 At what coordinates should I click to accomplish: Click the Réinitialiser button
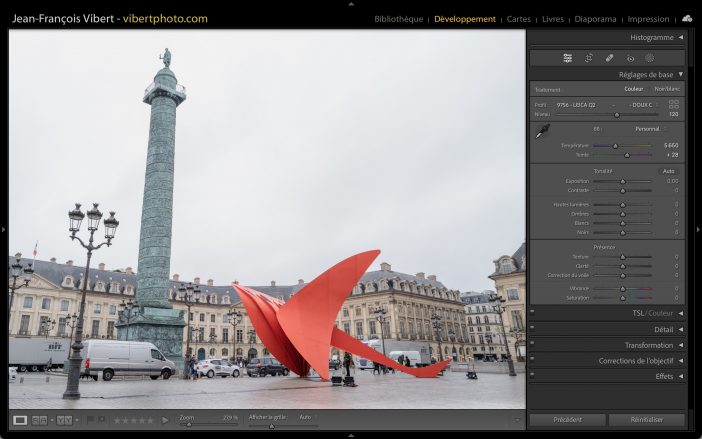647,420
